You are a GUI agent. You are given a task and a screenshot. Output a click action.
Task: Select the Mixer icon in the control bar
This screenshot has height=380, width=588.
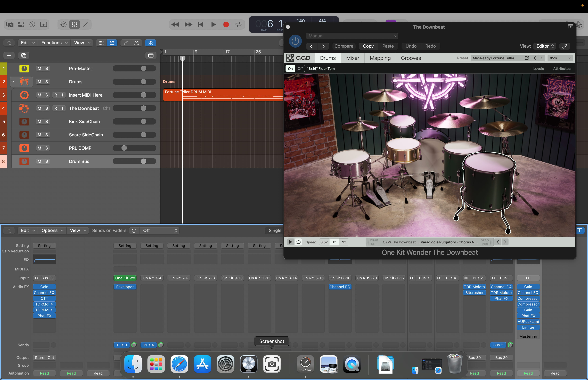tap(75, 24)
